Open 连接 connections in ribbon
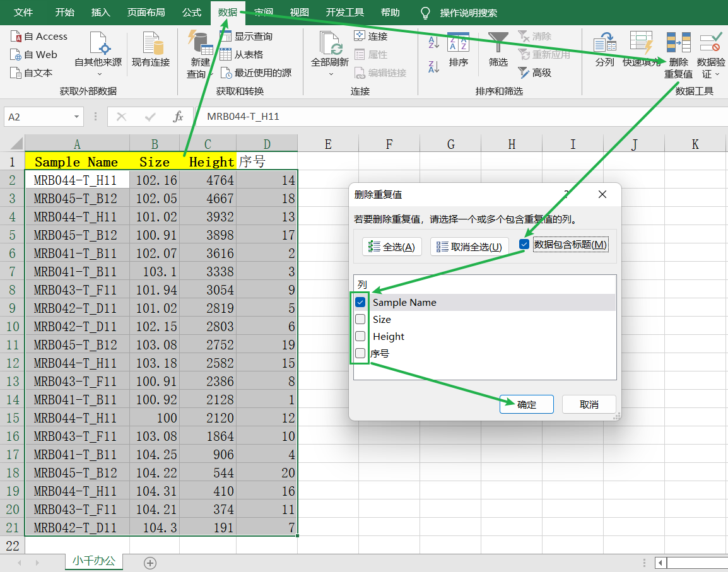The image size is (728, 572). point(371,36)
